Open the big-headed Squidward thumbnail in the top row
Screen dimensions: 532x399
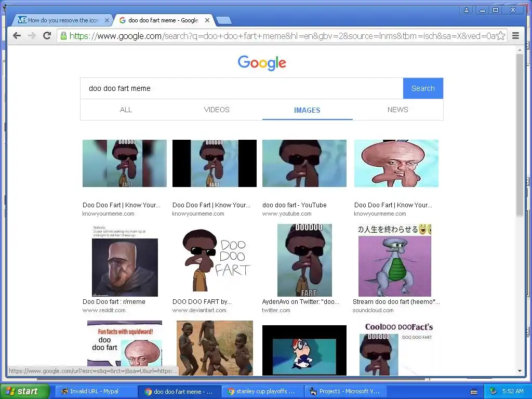click(x=396, y=163)
